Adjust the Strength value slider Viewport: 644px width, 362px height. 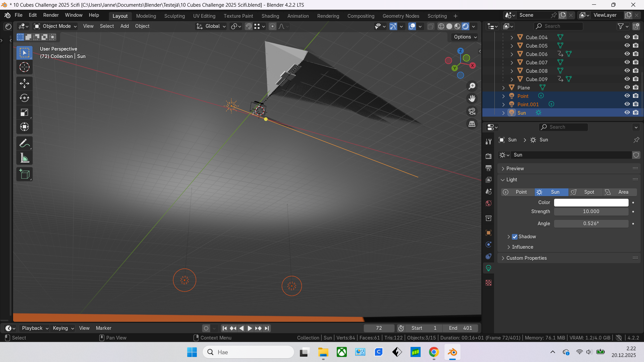[591, 212]
